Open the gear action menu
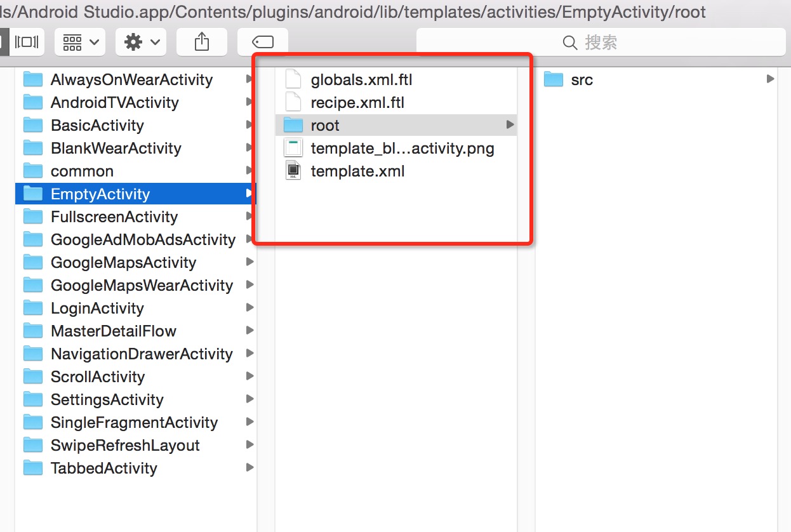 tap(141, 43)
